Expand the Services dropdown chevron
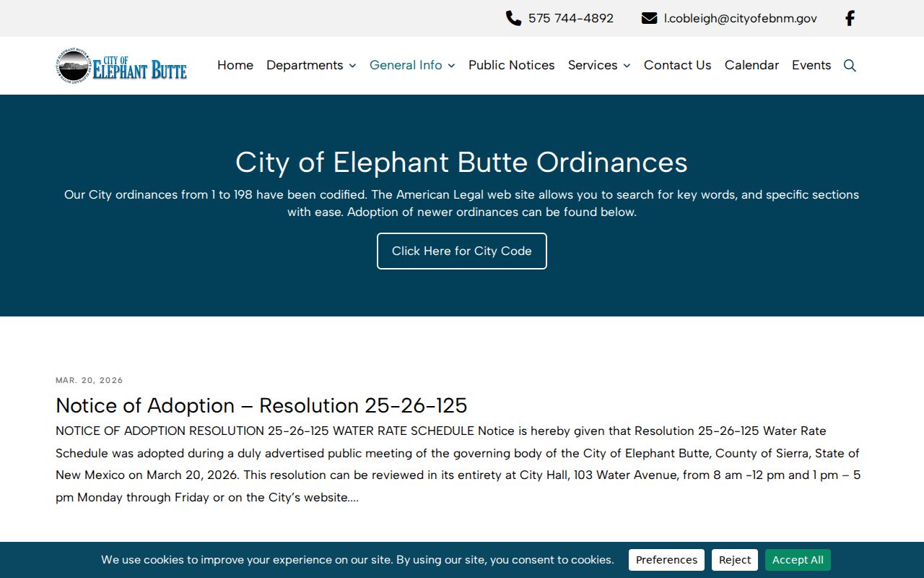Viewport: 924px width, 578px height. [x=627, y=66]
